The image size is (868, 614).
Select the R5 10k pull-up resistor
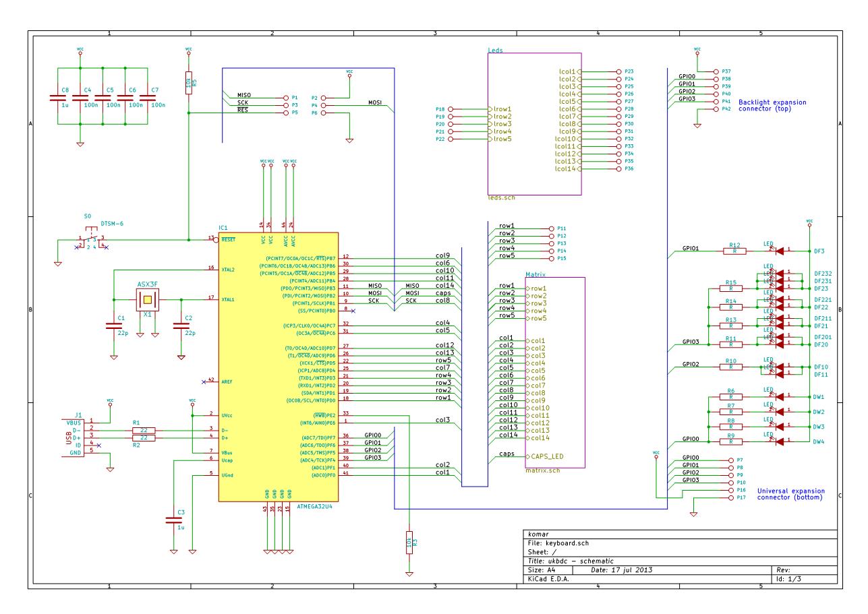(189, 83)
